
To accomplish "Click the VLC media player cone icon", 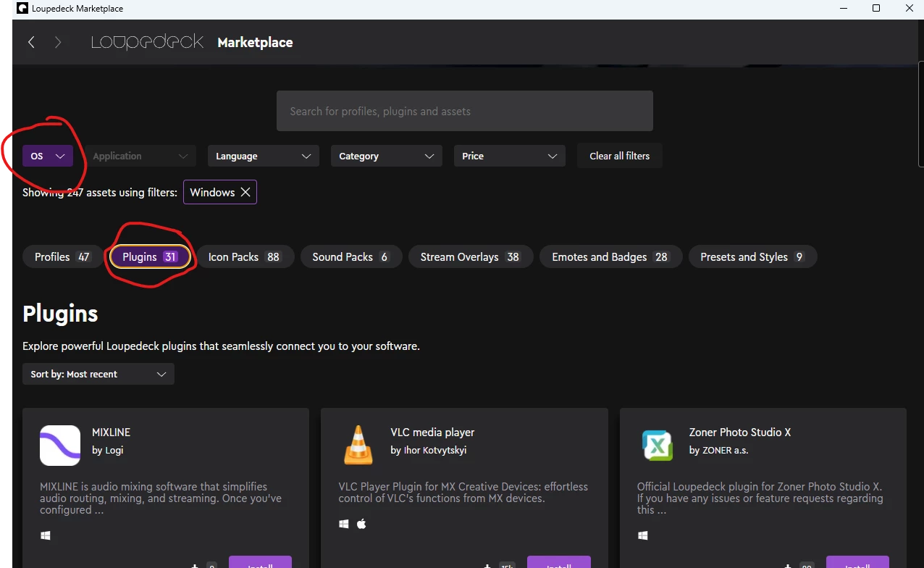I will 358,445.
